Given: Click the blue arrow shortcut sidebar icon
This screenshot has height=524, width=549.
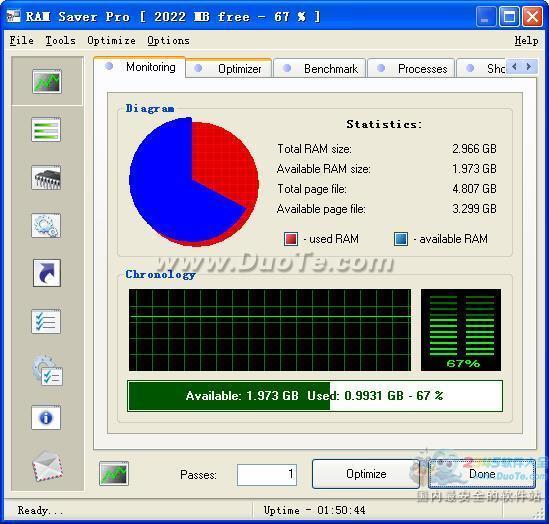Looking at the screenshot, I should click(x=47, y=273).
